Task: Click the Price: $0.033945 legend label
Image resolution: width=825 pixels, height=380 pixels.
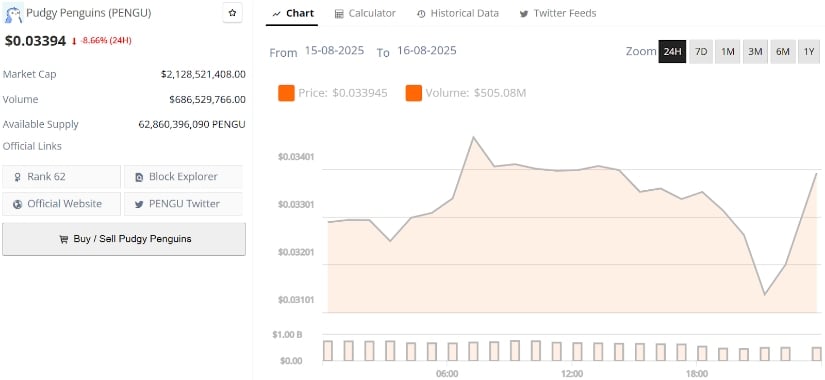Action: click(343, 93)
